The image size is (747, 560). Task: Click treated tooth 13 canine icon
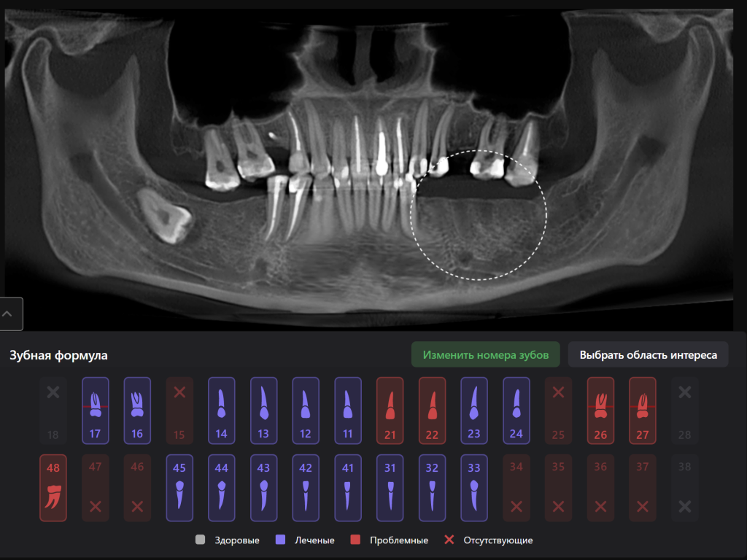(x=263, y=411)
